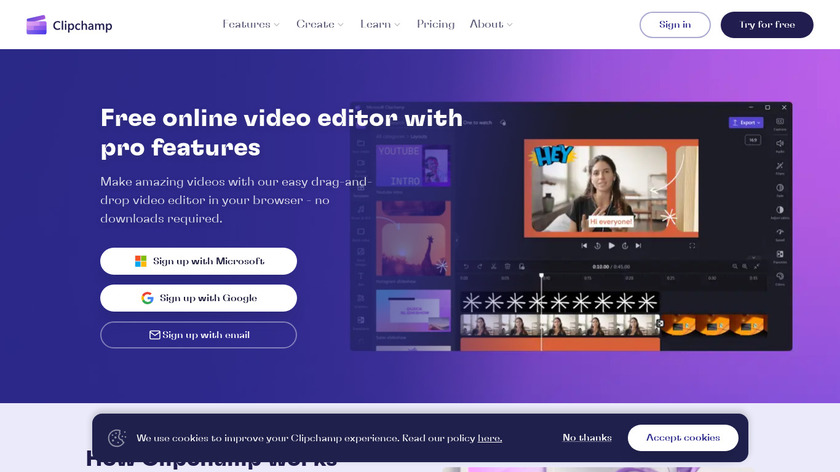
Task: Click the redo arrow above the timeline
Action: [479, 266]
